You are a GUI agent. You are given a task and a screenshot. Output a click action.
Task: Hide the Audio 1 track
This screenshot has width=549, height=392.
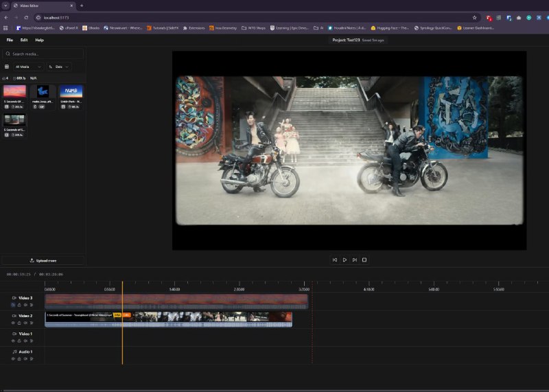(13, 358)
